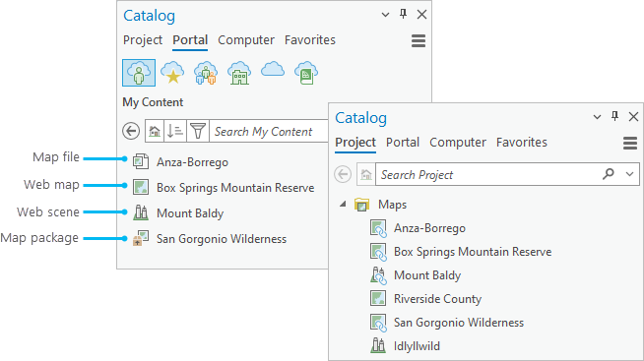
Task: Open Favorites tab in the front Catalog pane
Action: point(522,143)
